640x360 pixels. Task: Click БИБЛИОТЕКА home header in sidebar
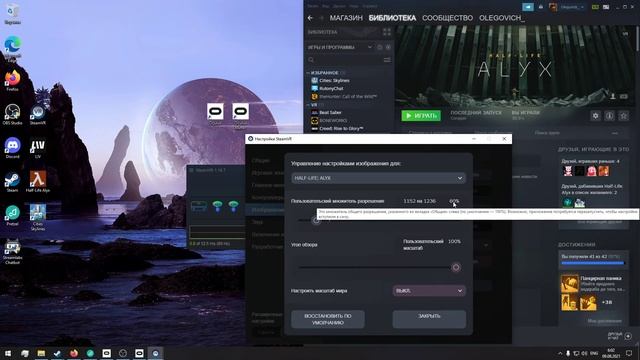pyautogui.click(x=322, y=32)
